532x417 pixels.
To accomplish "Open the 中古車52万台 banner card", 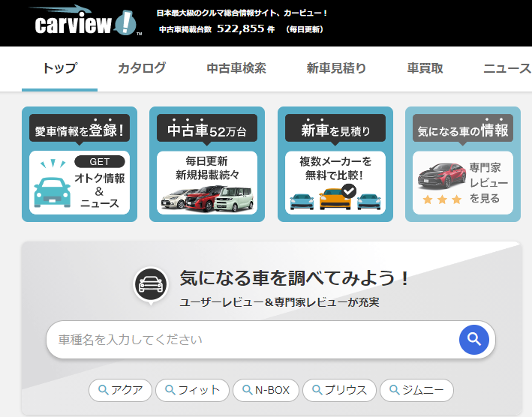I will (207, 164).
